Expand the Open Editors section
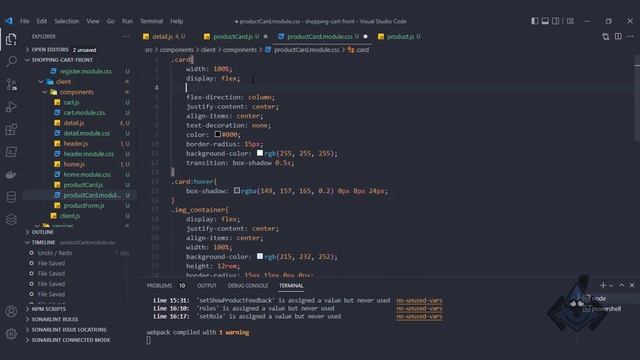The height and width of the screenshot is (360, 640). (x=80, y=50)
